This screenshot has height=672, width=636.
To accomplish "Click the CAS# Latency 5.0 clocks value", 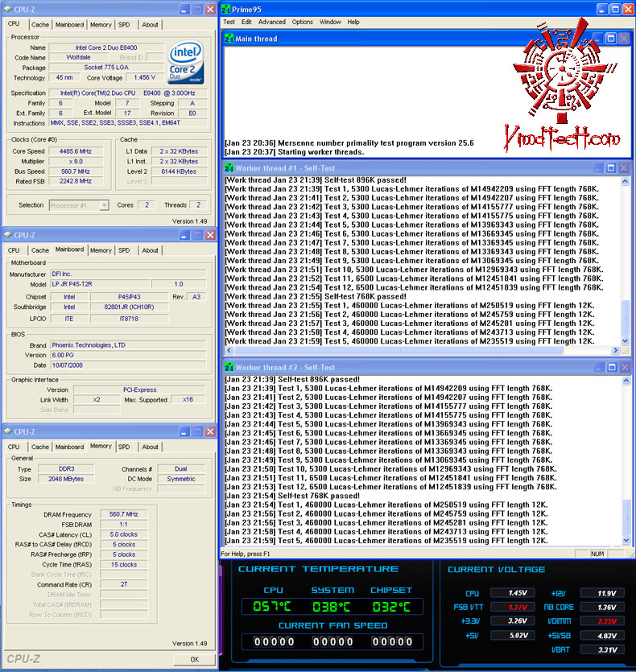I will pos(123,534).
